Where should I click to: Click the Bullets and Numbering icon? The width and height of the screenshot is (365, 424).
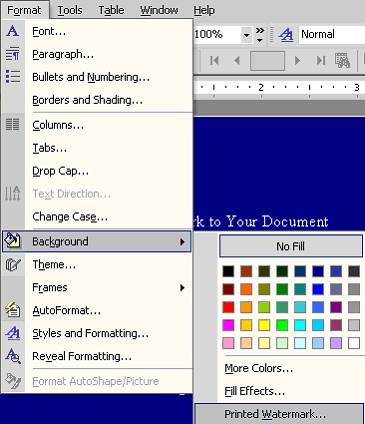[x=13, y=77]
